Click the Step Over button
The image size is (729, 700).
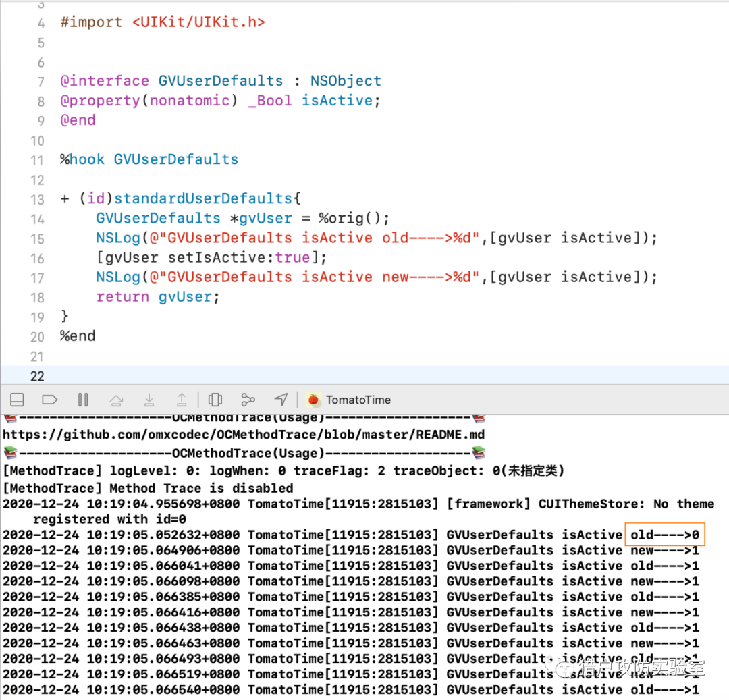pos(116,400)
